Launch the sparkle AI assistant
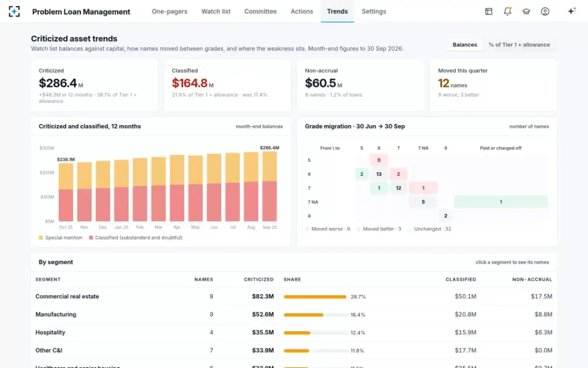 pyautogui.click(x=571, y=11)
